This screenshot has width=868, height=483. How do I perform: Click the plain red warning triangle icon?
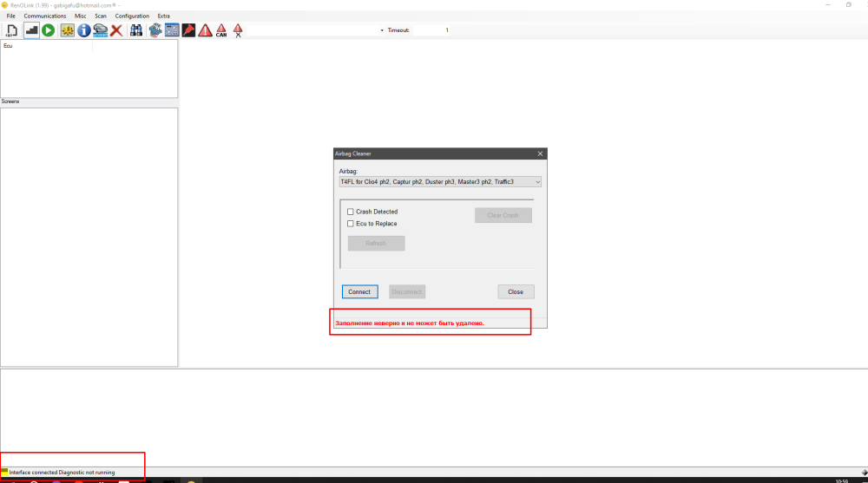pyautogui.click(x=206, y=30)
